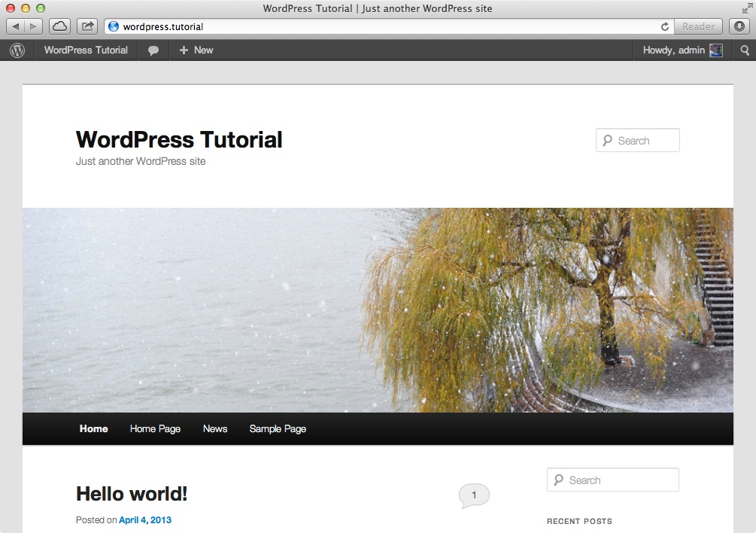Click the globe favicon in address bar

click(114, 26)
